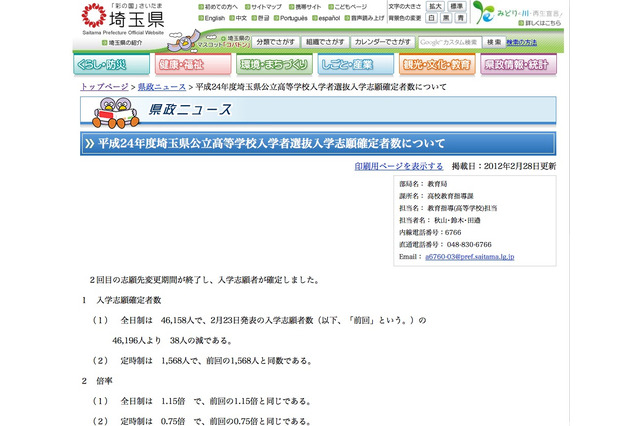This screenshot has width=640, height=426.
Task: Click the 掲載日：2012年2月28日更新 text
Action: 504,166
